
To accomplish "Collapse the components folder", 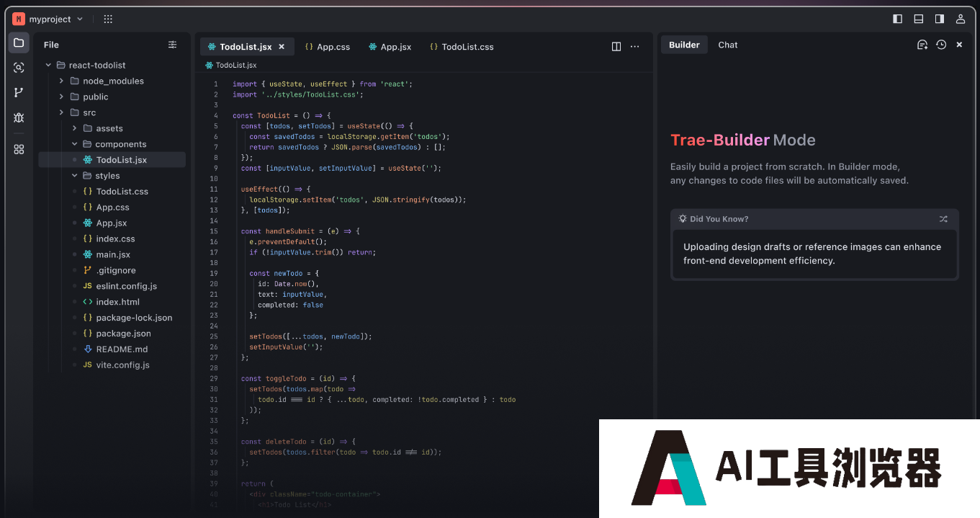I will click(x=75, y=144).
